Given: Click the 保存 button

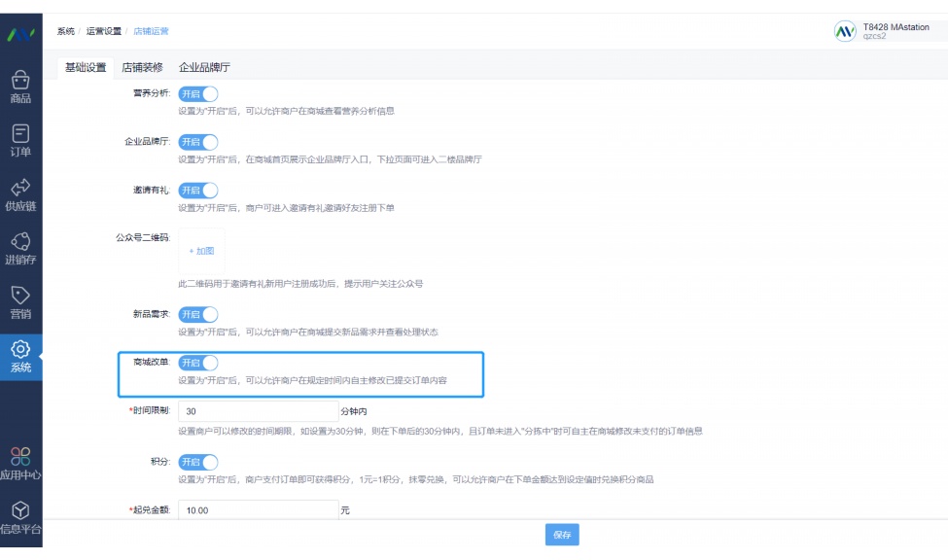Looking at the screenshot, I should pyautogui.click(x=562, y=535).
